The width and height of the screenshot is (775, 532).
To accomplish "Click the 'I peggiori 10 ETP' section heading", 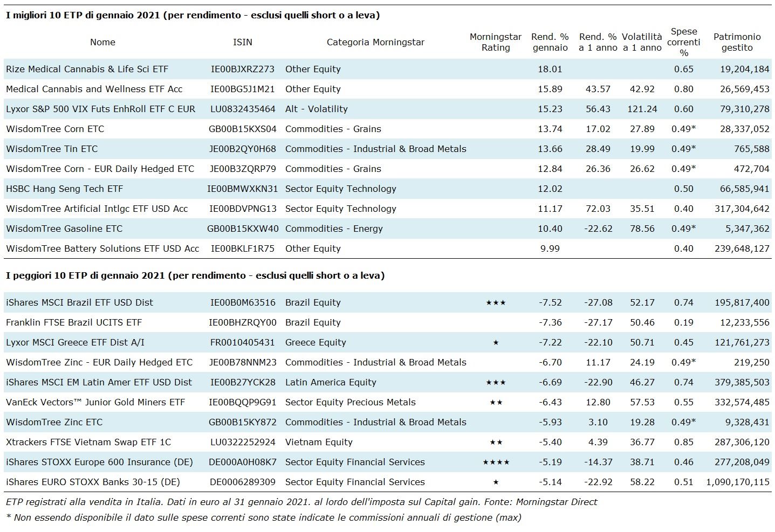I will [195, 275].
